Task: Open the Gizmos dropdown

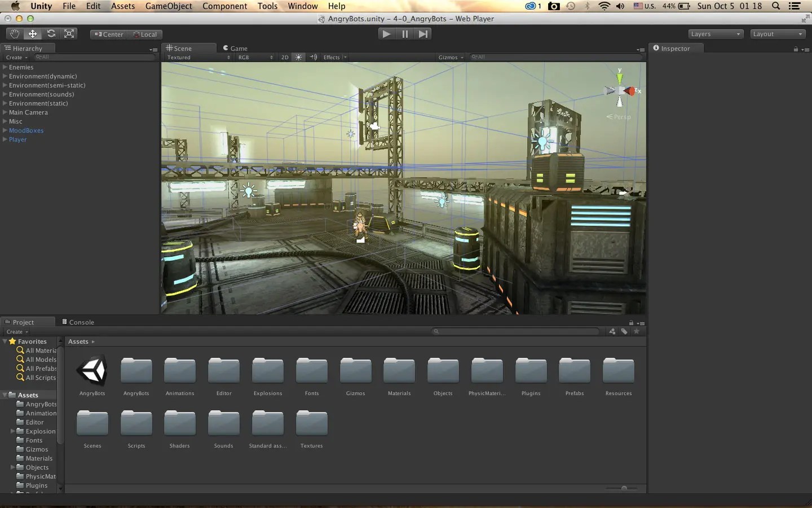Action: tap(450, 57)
